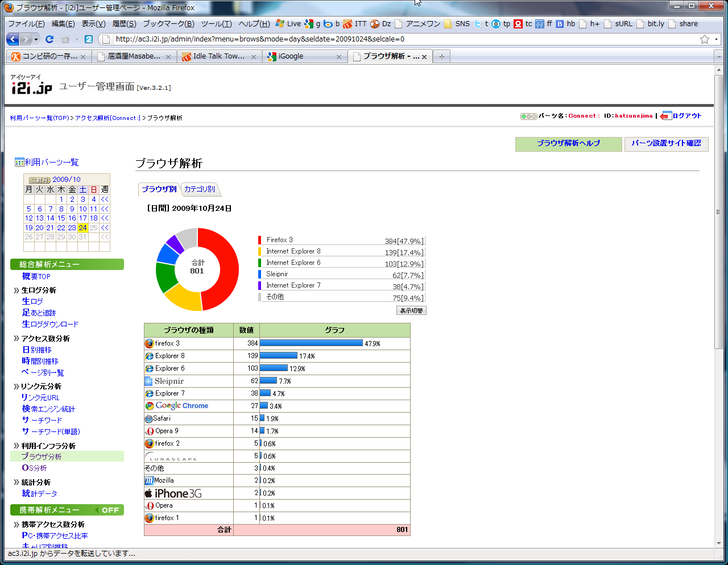The height and width of the screenshot is (565, 728).
Task: Open the ITT bookmark
Action: [355, 23]
